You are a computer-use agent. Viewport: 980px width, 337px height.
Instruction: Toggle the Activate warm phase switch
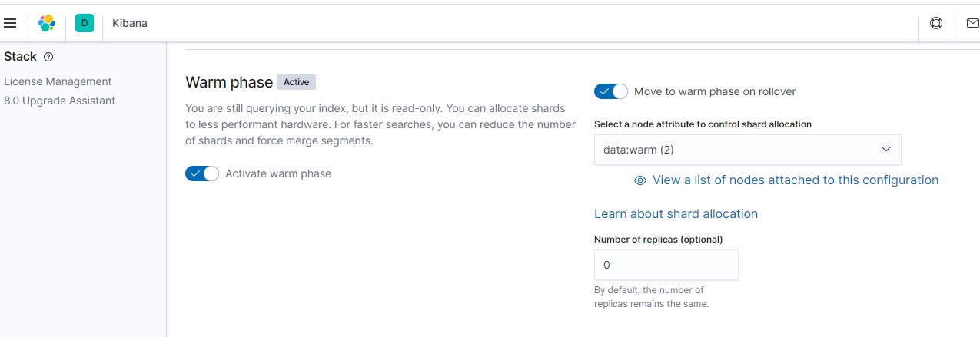click(202, 173)
